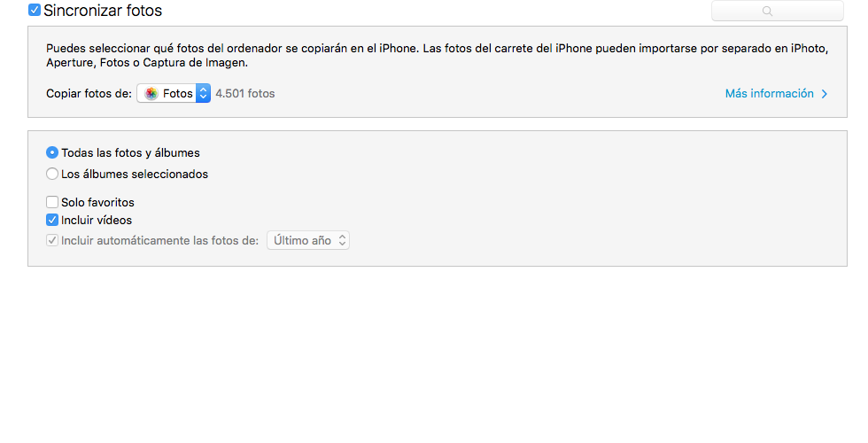Click the Copiar fotos de label
This screenshot has height=443, width=868.
click(x=89, y=94)
